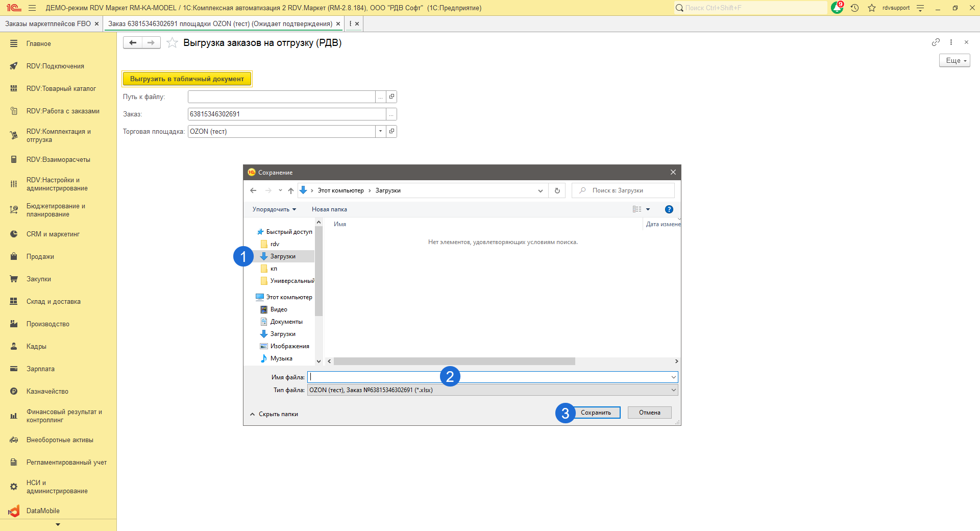
Task: Click the get link icon
Action: [936, 42]
